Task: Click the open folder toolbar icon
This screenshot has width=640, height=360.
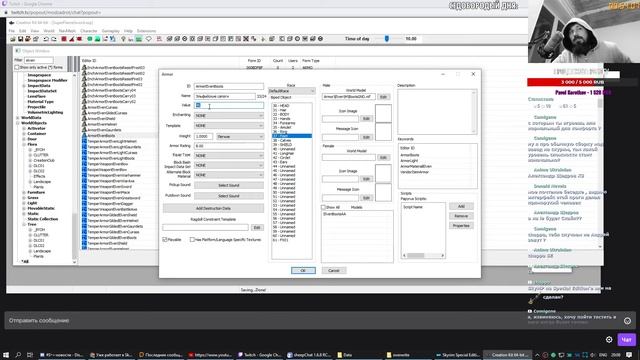Action: click(x=13, y=39)
